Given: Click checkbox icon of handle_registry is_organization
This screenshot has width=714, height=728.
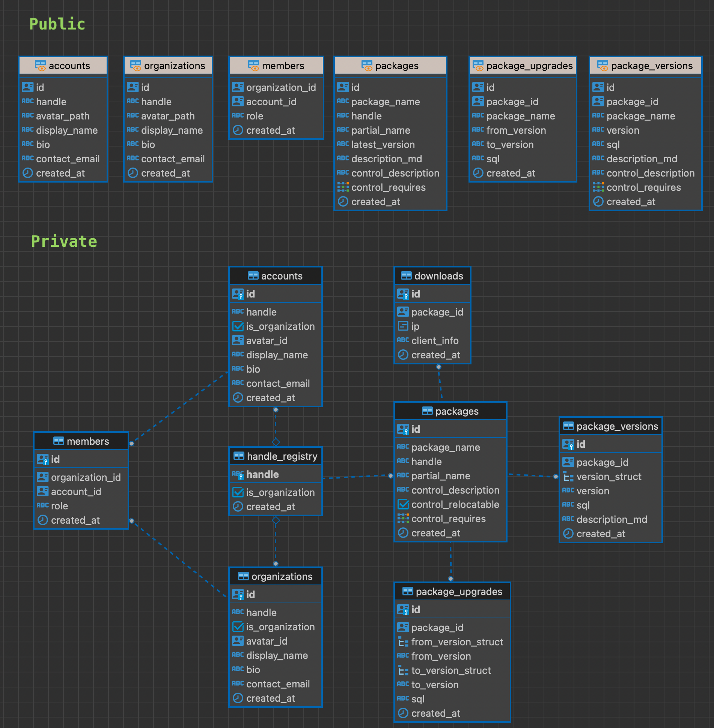Looking at the screenshot, I should [238, 492].
